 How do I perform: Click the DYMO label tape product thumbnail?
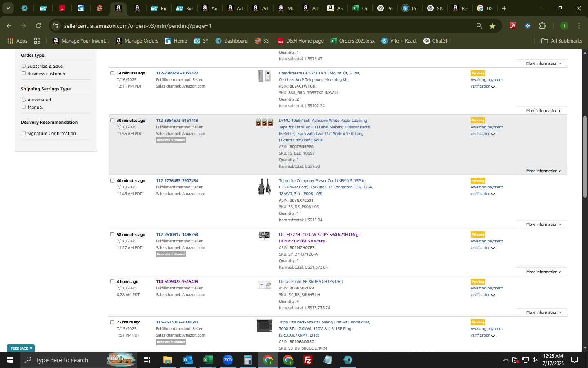[x=265, y=122]
